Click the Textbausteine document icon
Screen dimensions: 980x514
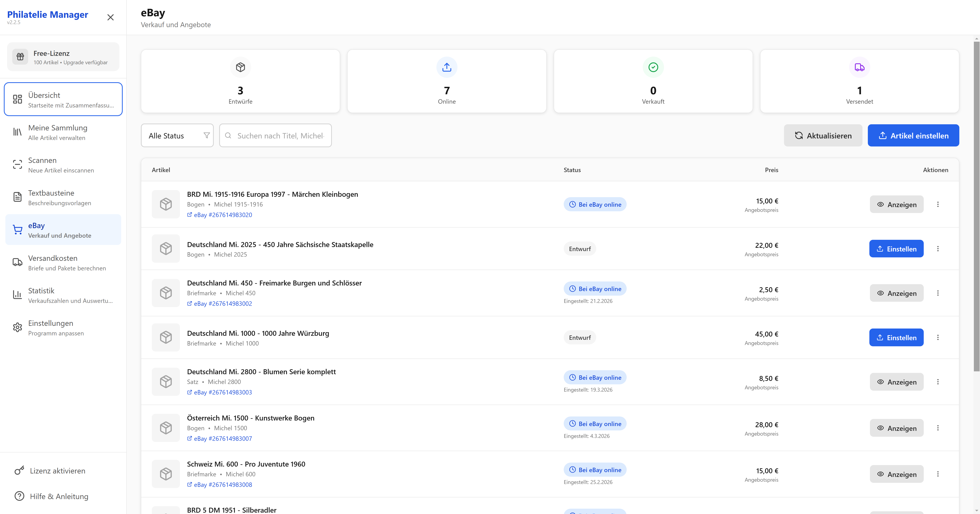(17, 197)
